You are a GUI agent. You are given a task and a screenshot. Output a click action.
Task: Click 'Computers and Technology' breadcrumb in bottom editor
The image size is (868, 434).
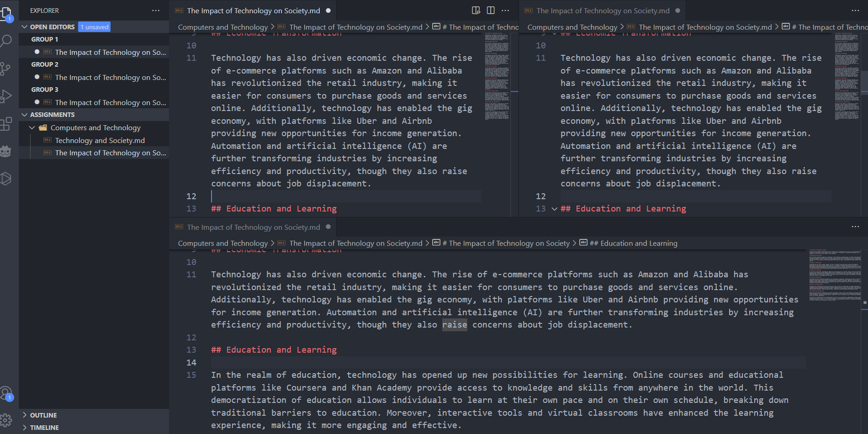223,243
